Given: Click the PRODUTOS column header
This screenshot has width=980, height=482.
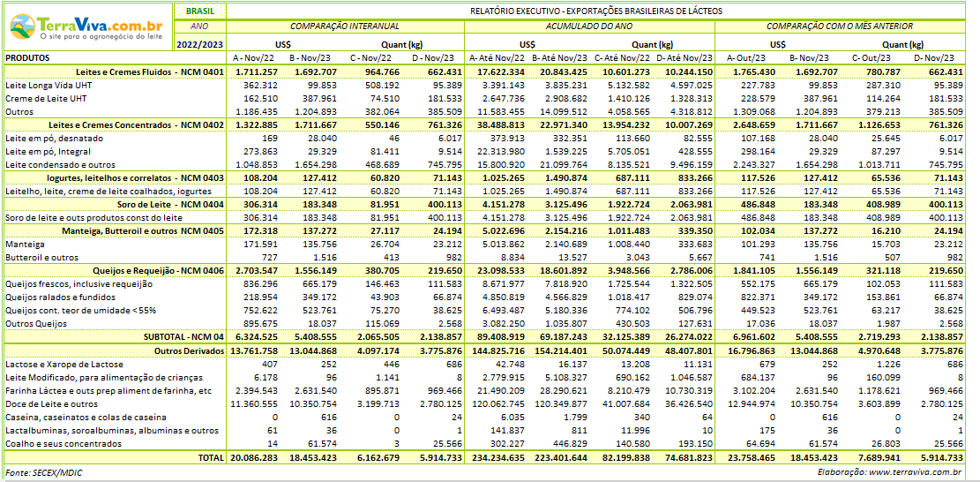Looking at the screenshot, I should pyautogui.click(x=28, y=57).
